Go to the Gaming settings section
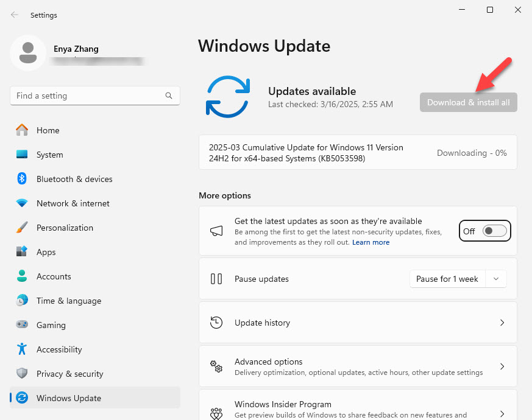Viewport: 532px width, 420px height. 51,325
